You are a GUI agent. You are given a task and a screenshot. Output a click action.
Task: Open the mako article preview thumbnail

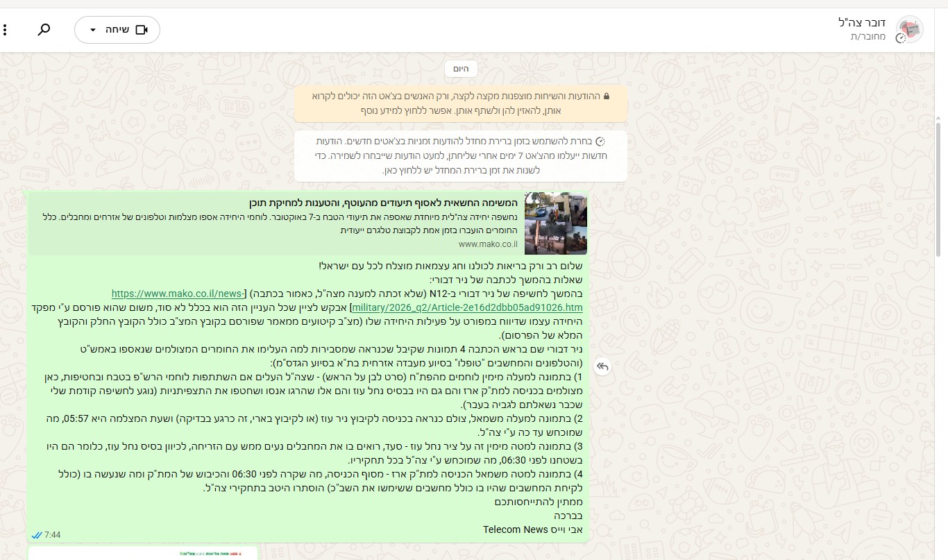coord(555,223)
